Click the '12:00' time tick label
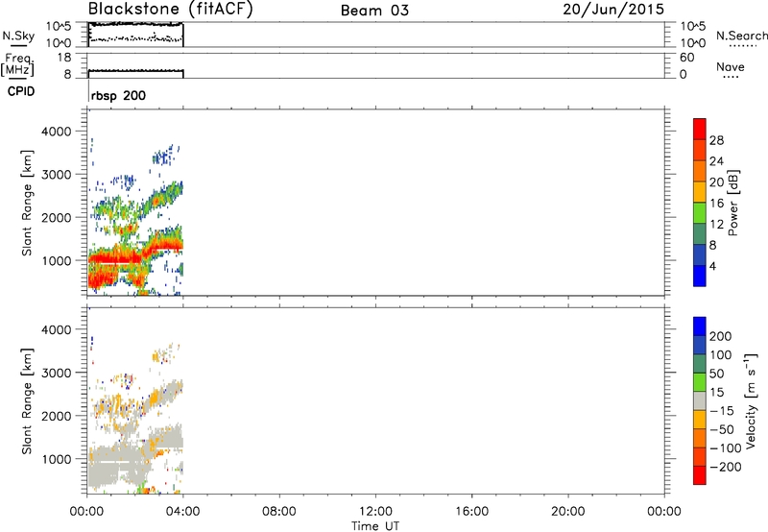This screenshot has height=532, width=768. (375, 512)
